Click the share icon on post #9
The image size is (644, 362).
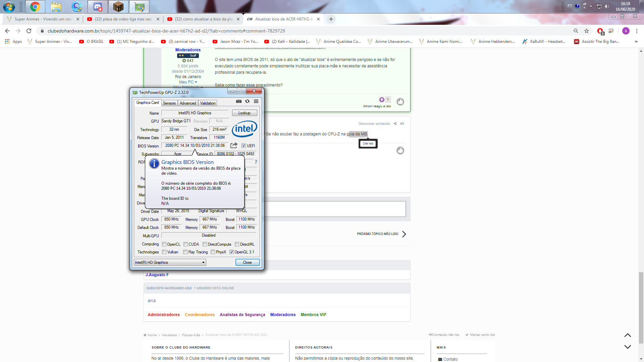(x=395, y=124)
